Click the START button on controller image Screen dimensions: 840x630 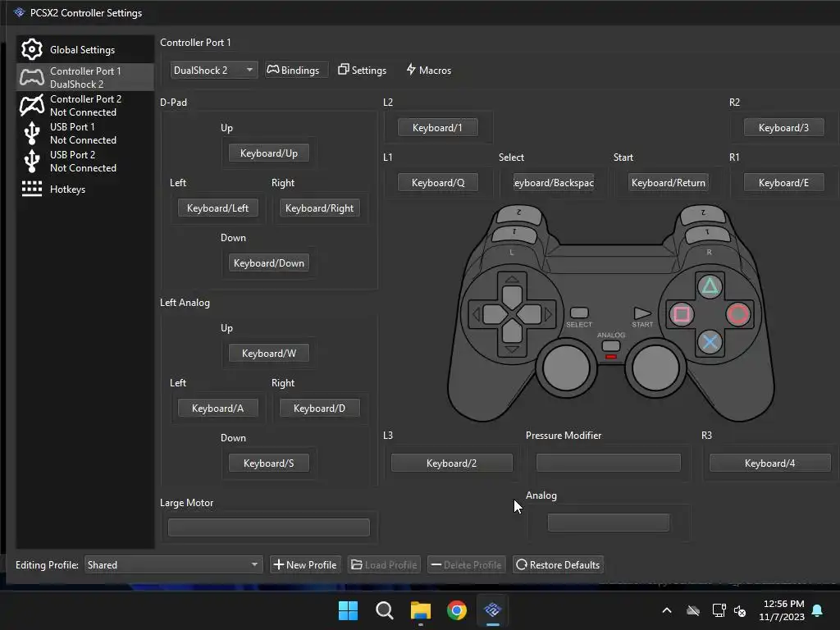pos(642,313)
